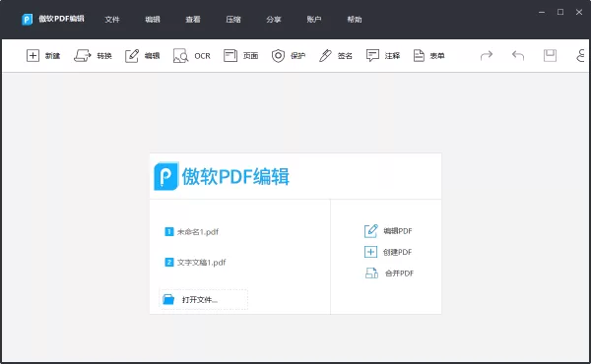
Task: Minimize the 傲软PDF编辑 window
Action: coord(542,12)
